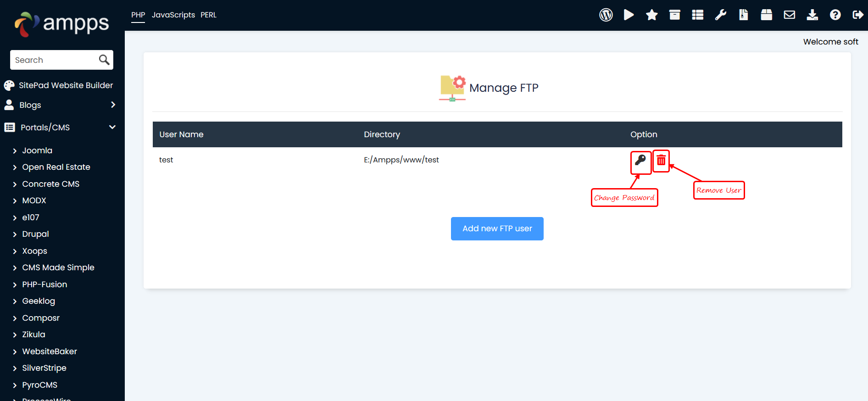Open the Joomla entry
The width and height of the screenshot is (868, 401).
coord(37,150)
